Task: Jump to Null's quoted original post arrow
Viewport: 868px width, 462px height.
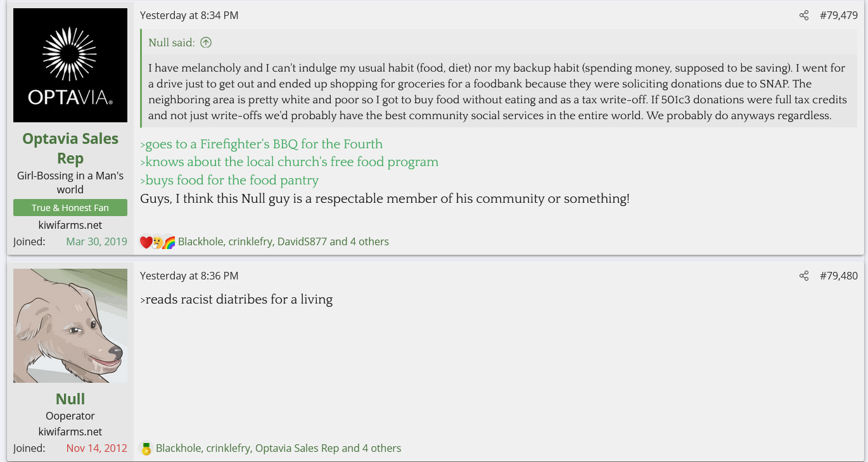Action: coord(206,43)
